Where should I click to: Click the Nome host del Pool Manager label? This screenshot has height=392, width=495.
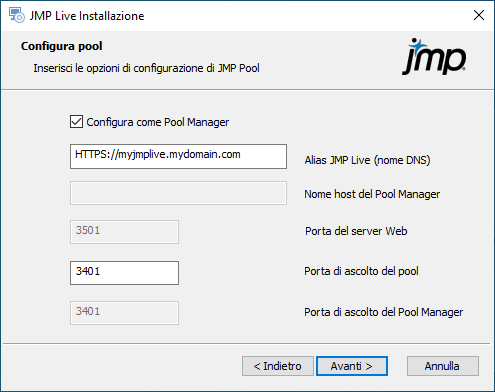pyautogui.click(x=372, y=194)
